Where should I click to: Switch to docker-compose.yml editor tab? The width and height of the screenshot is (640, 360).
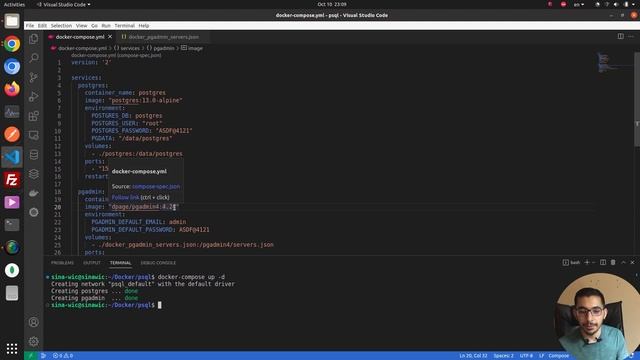[x=80, y=37]
